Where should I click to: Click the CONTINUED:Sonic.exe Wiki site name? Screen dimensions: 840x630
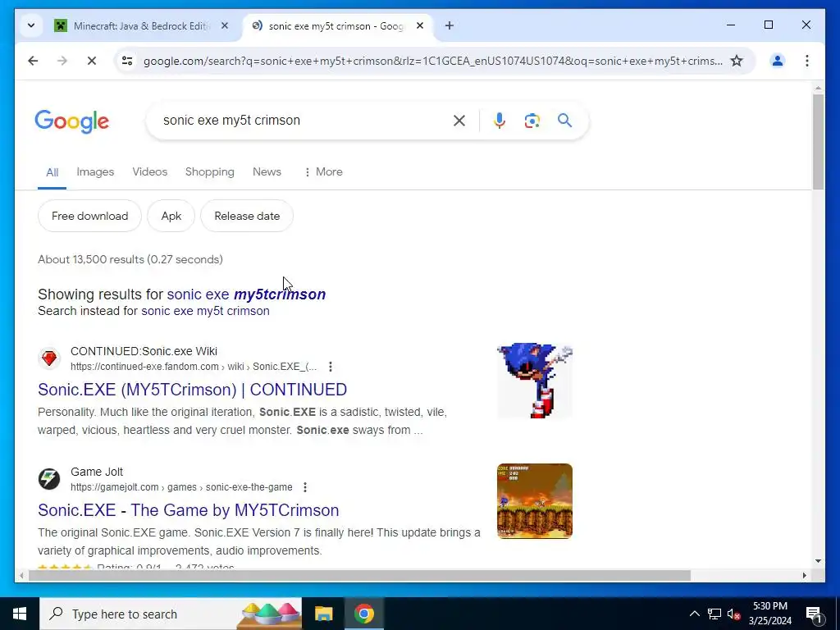(x=144, y=351)
